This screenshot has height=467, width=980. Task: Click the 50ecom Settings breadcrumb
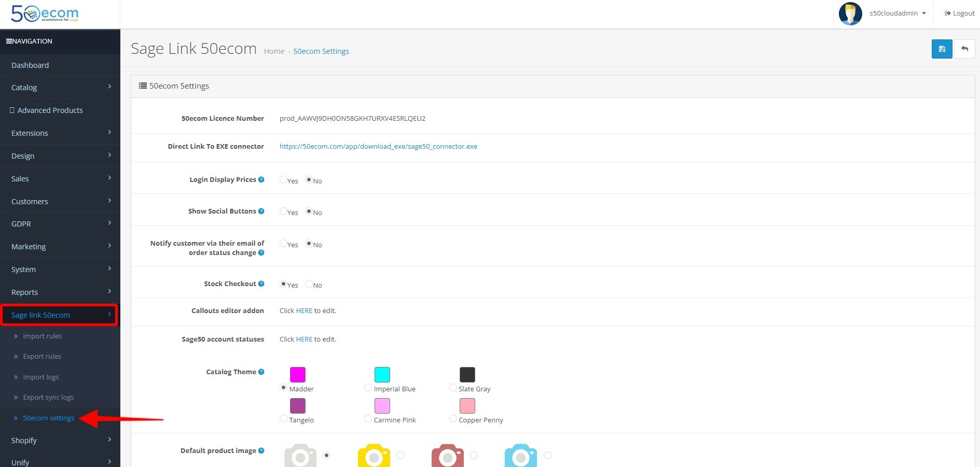(321, 51)
